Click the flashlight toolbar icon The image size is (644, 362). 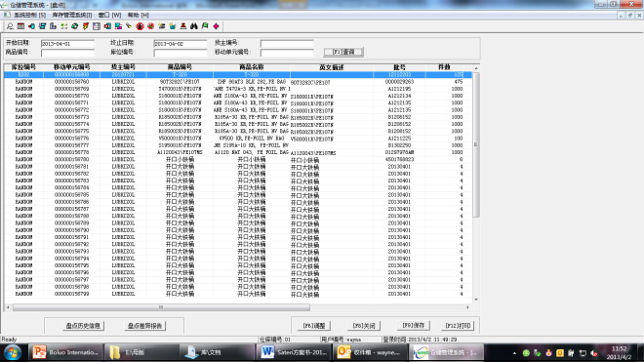[x=129, y=26]
